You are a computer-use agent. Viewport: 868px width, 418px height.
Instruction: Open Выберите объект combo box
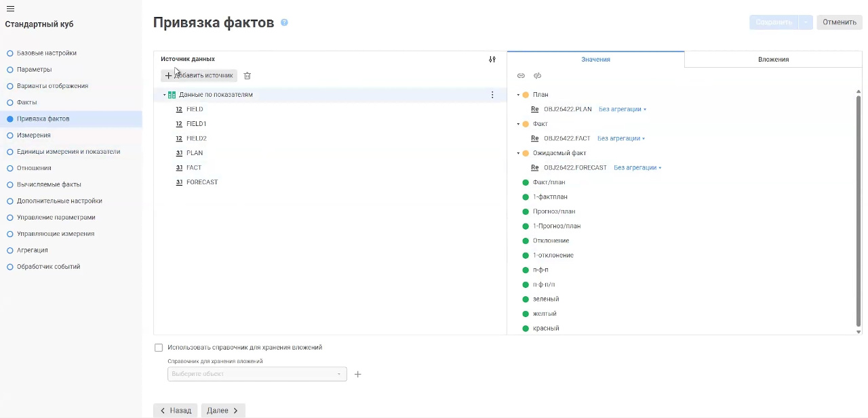tap(257, 374)
